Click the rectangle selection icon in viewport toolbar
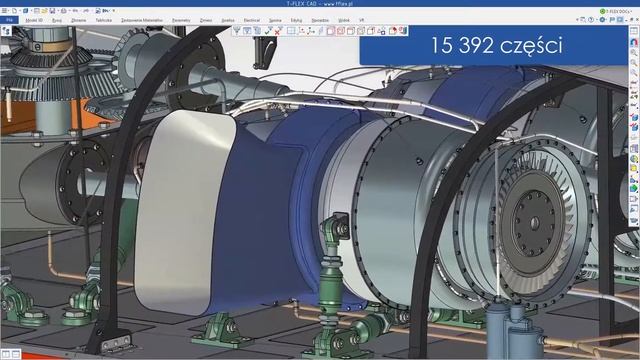This screenshot has width=640, height=360. click(x=291, y=31)
